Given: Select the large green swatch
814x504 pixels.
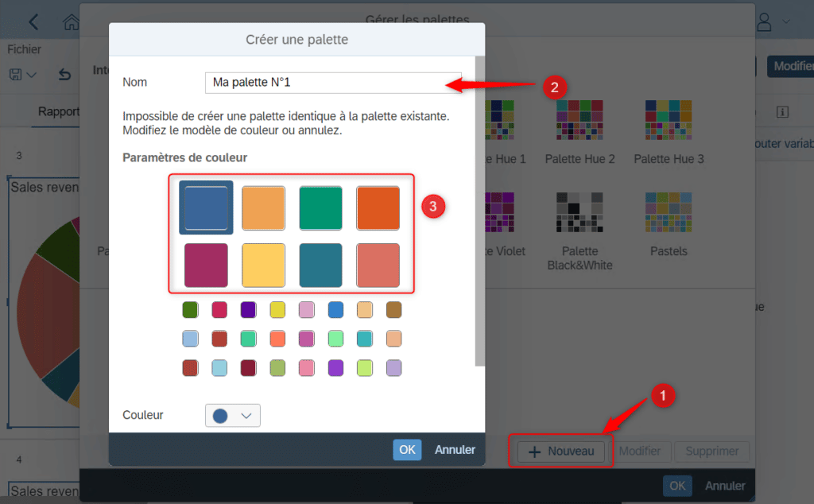Looking at the screenshot, I should (x=321, y=207).
